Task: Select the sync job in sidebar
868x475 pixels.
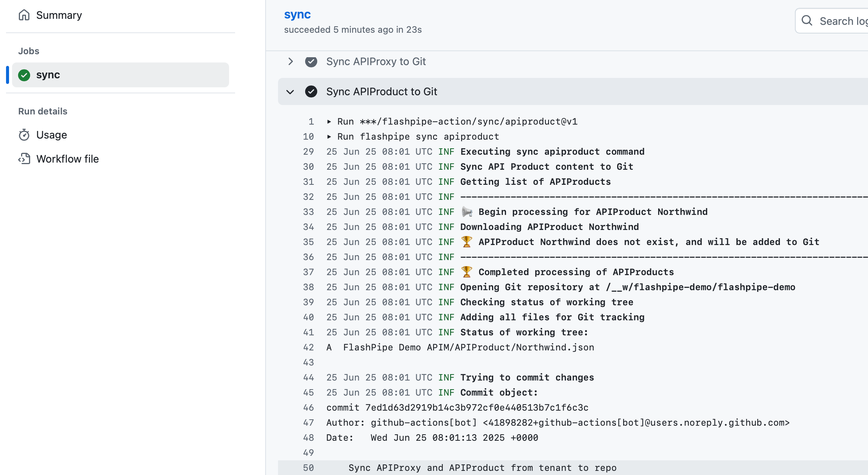Action: click(x=121, y=75)
